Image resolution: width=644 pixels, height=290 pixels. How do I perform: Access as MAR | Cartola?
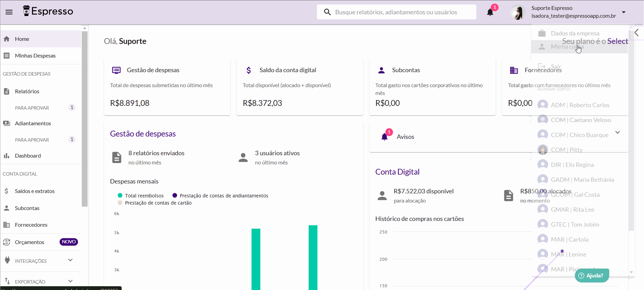pos(579,240)
